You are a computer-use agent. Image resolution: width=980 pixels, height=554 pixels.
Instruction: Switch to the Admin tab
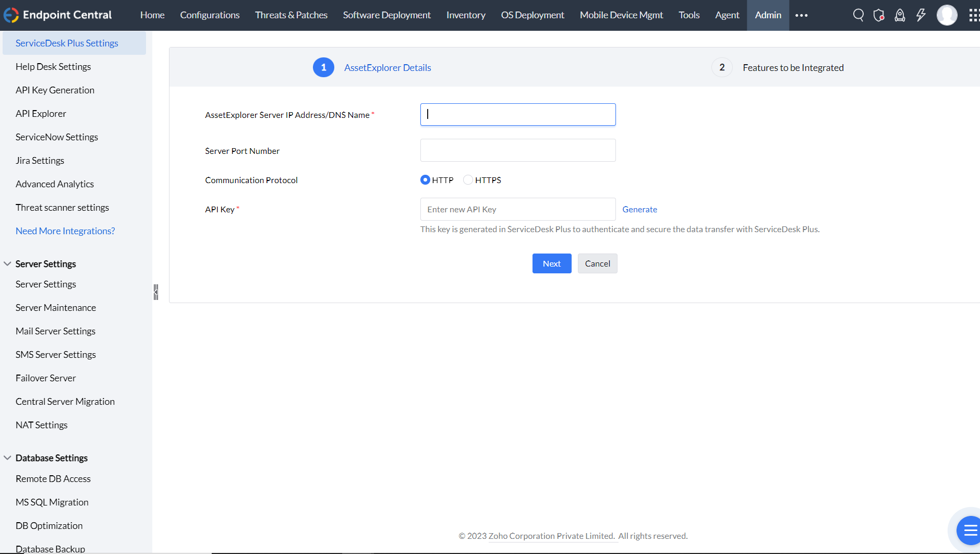click(768, 15)
